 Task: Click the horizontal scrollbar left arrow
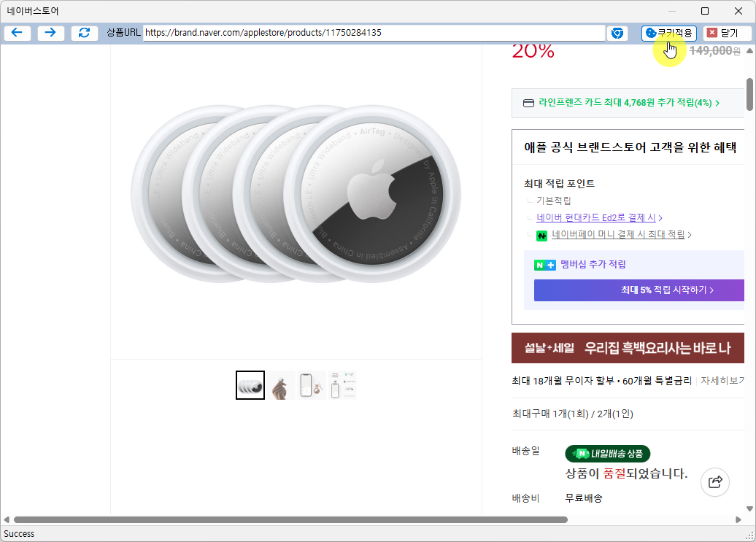point(7,520)
